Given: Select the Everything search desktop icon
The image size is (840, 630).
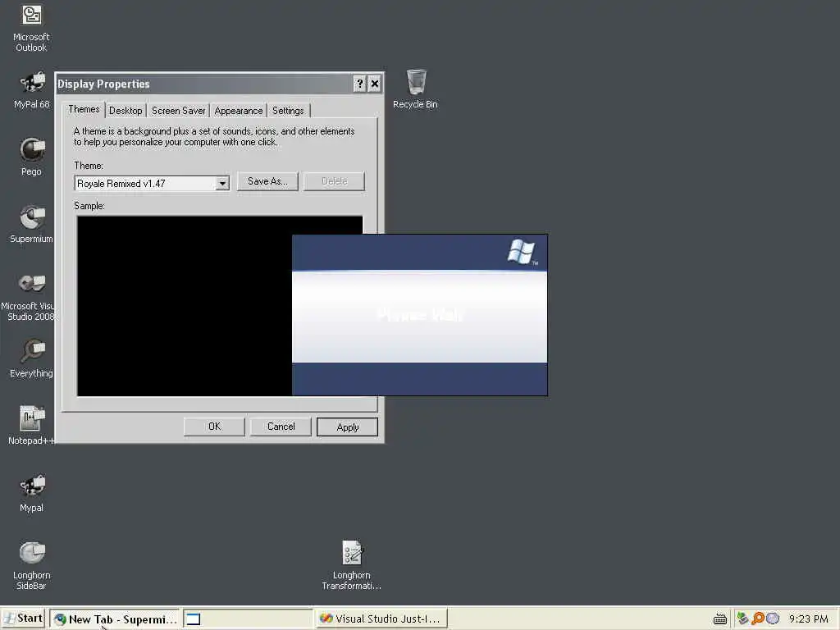Looking at the screenshot, I should [32, 358].
